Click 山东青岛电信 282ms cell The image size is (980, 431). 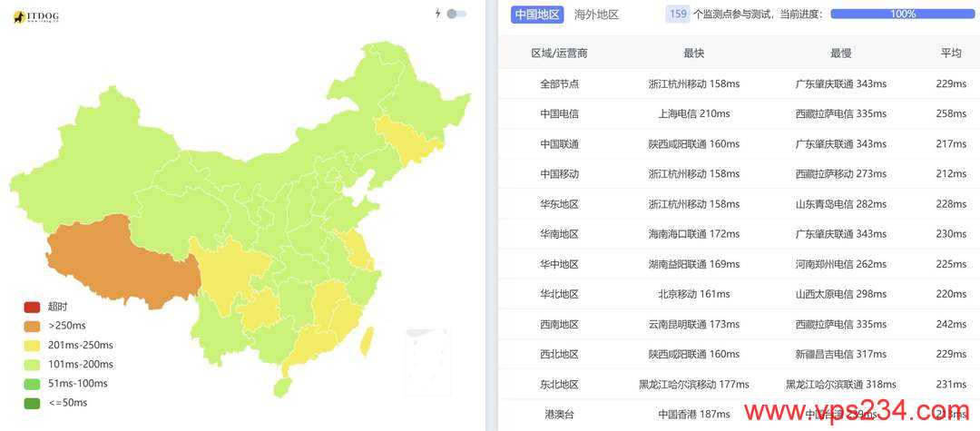click(840, 204)
